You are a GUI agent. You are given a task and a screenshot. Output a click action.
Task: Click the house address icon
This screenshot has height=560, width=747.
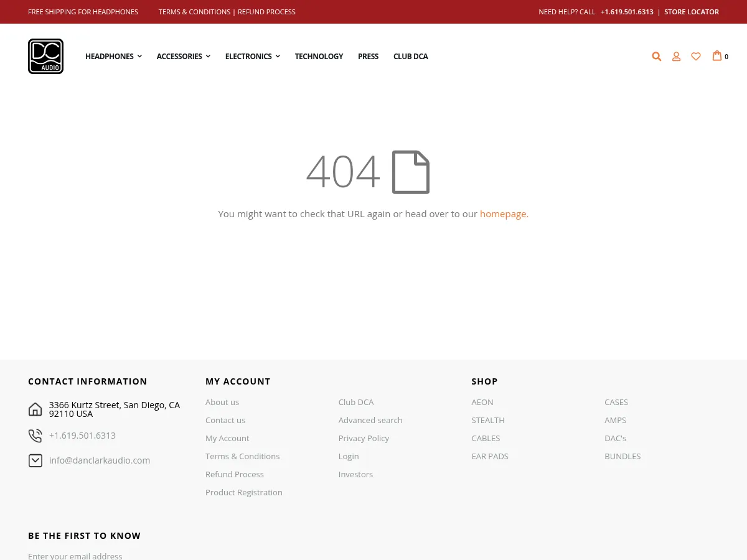pyautogui.click(x=35, y=409)
